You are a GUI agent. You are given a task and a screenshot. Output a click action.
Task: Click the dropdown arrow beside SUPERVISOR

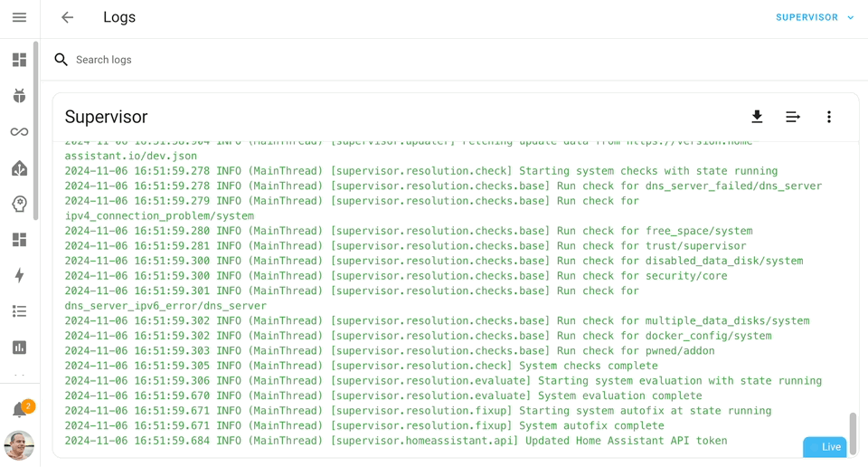851,17
